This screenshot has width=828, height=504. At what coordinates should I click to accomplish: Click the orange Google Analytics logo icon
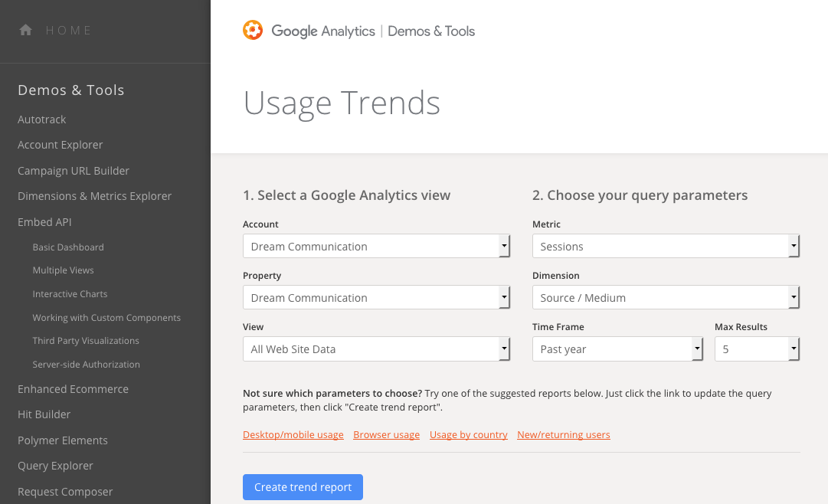pos(253,30)
